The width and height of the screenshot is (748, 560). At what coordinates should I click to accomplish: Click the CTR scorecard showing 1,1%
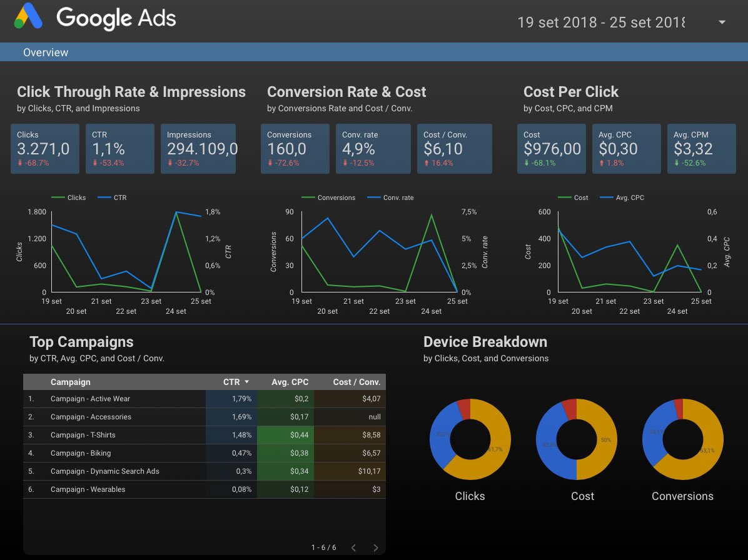tap(119, 149)
